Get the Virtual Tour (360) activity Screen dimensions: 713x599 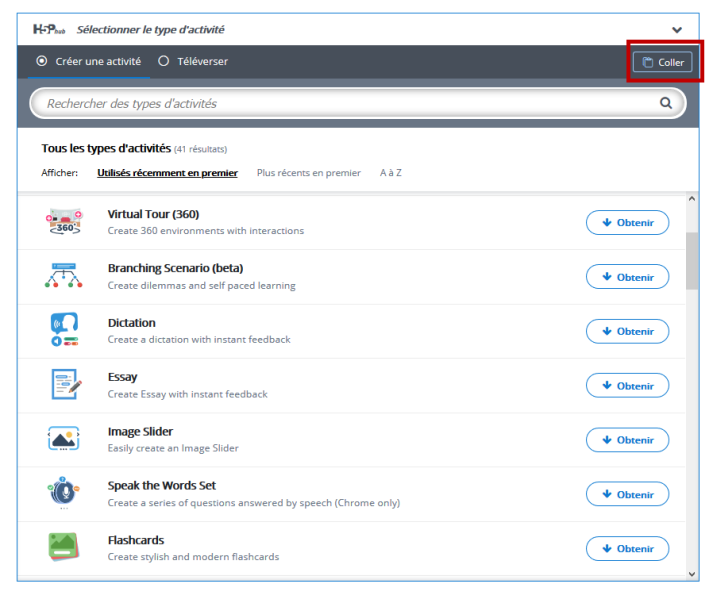628,222
